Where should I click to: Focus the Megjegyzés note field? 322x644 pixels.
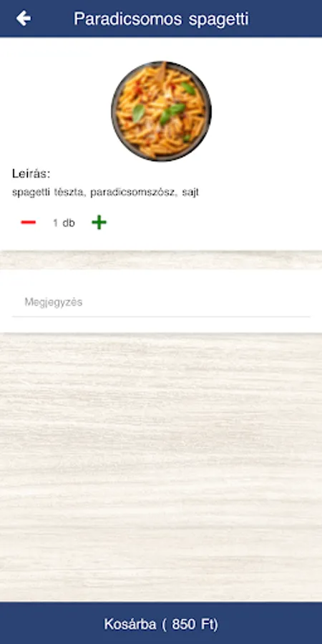coord(161,302)
